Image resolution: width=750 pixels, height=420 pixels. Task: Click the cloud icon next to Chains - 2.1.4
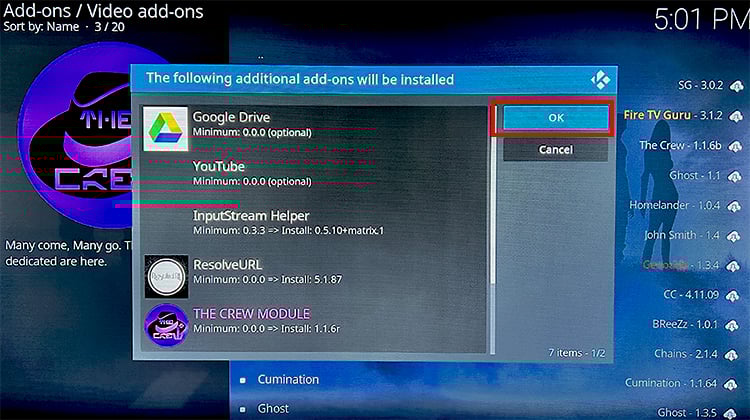(731, 355)
